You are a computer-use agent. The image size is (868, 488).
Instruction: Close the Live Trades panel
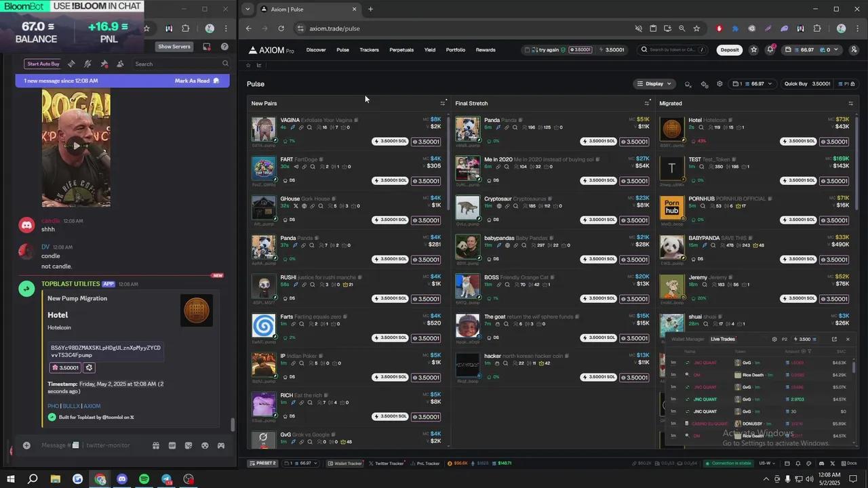coord(848,339)
